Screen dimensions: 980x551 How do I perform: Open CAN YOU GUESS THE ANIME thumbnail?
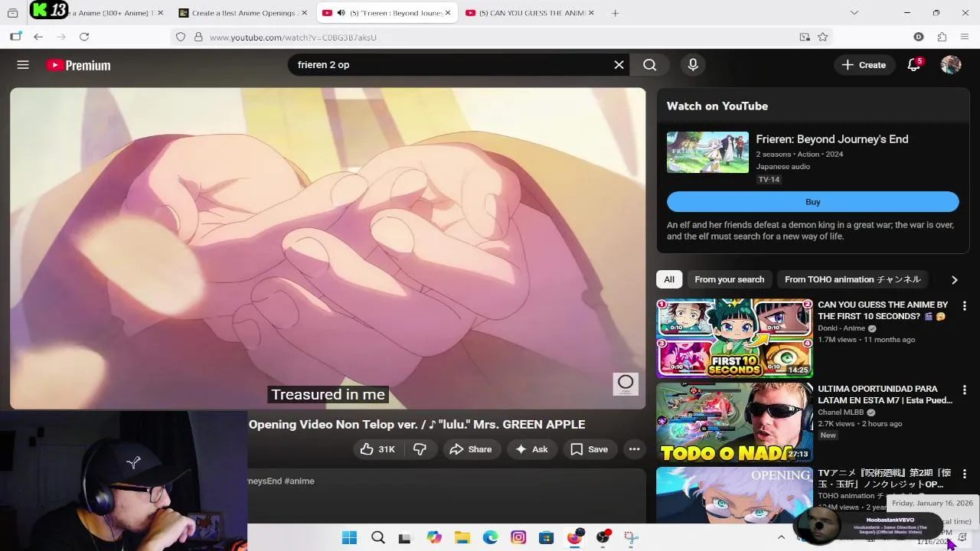pyautogui.click(x=734, y=338)
